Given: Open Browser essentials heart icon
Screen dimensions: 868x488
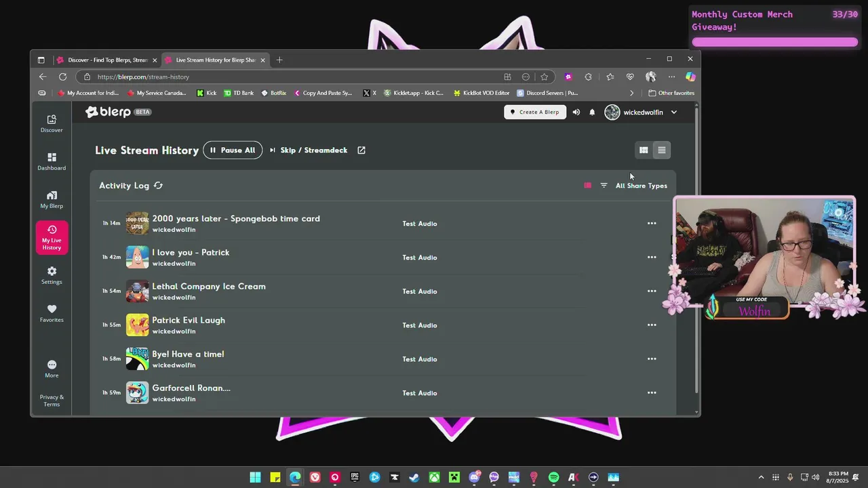Looking at the screenshot, I should pyautogui.click(x=630, y=77).
